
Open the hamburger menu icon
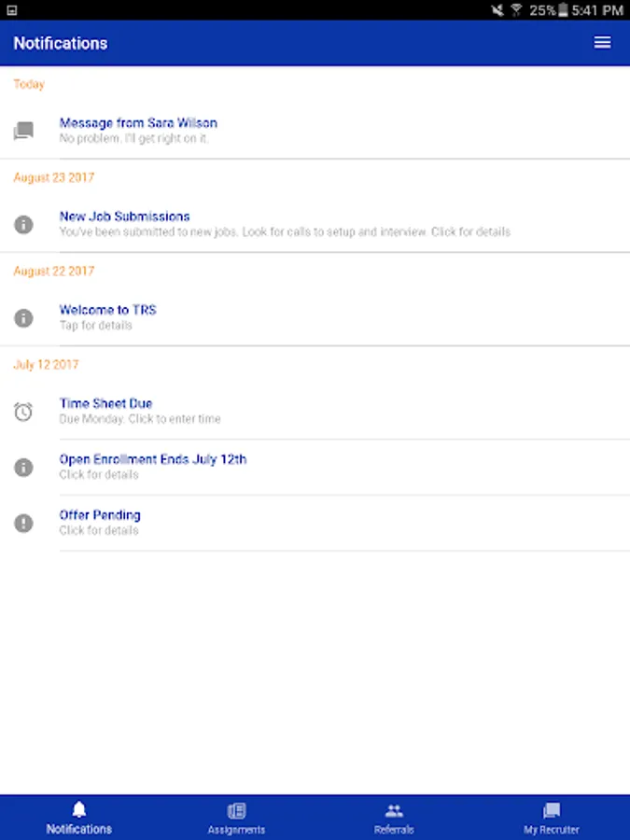coord(602,43)
